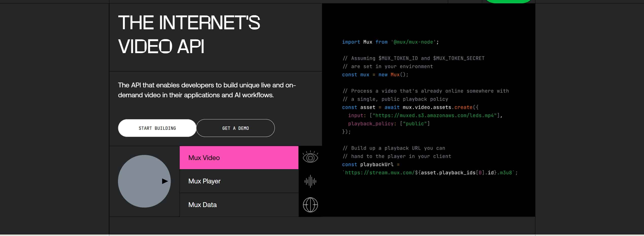Click the GET A DEMO button
This screenshot has height=236, width=644.
[235, 128]
